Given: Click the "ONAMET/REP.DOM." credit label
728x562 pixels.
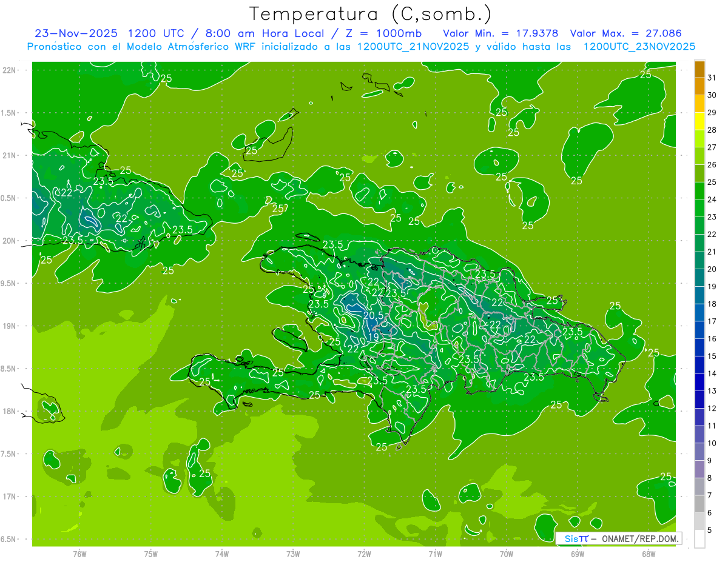Looking at the screenshot, I should click(639, 538).
